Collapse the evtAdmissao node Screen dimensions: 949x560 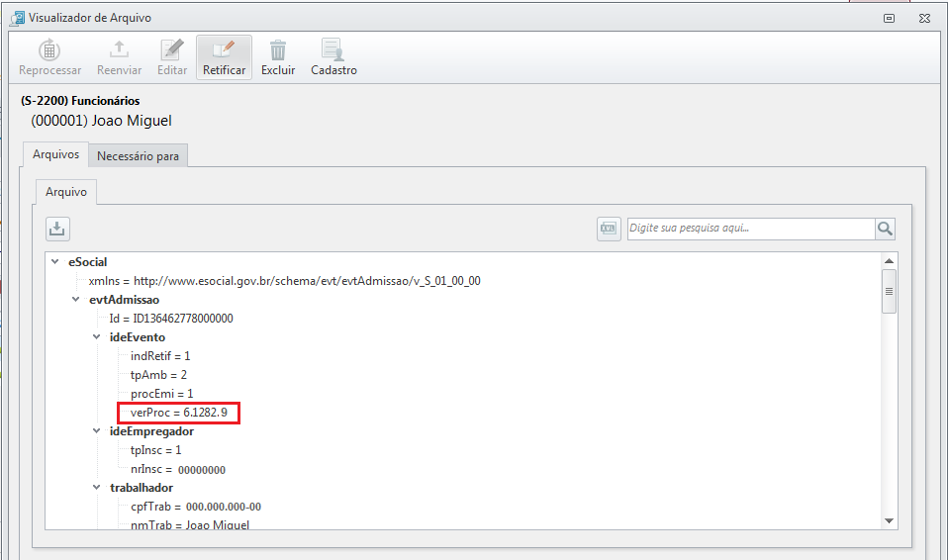(x=75, y=299)
